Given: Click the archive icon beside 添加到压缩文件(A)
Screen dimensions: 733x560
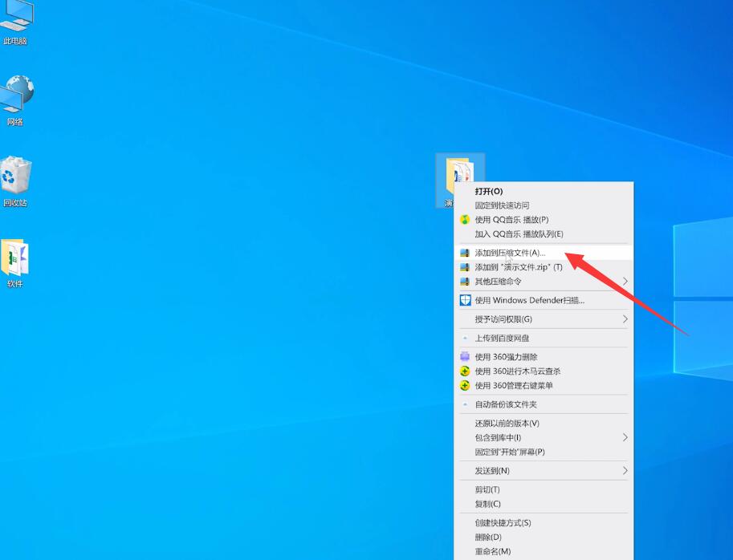Looking at the screenshot, I should [465, 253].
